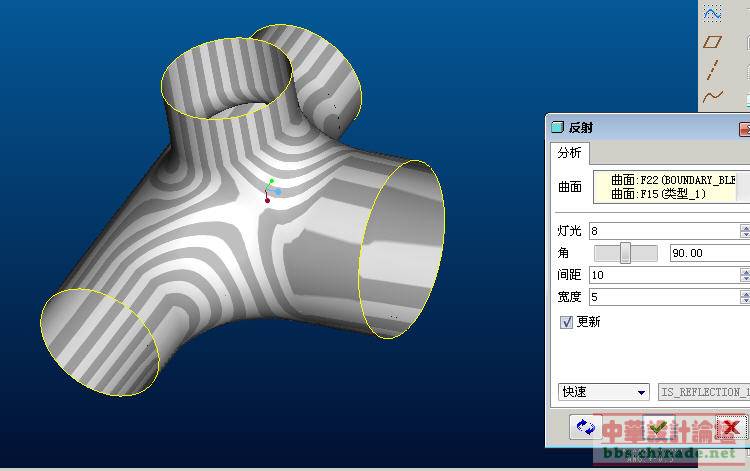Select the 曲面 surface list box
The width and height of the screenshot is (750, 471).
(670, 187)
